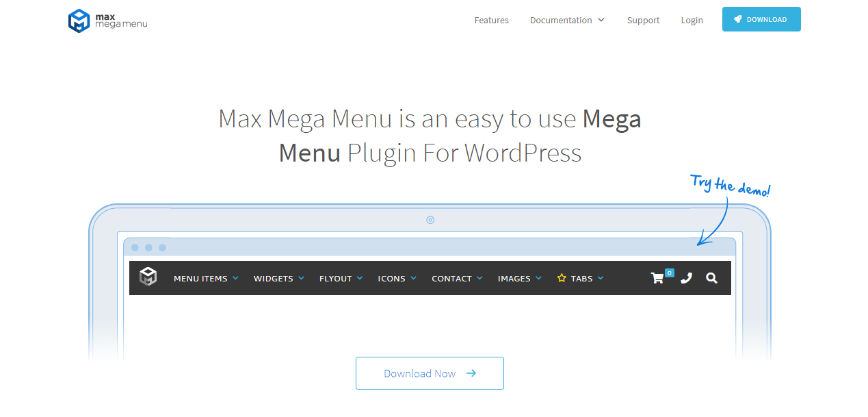Expand the CONTACT chevron
This screenshot has width=868, height=417.
[x=479, y=278]
